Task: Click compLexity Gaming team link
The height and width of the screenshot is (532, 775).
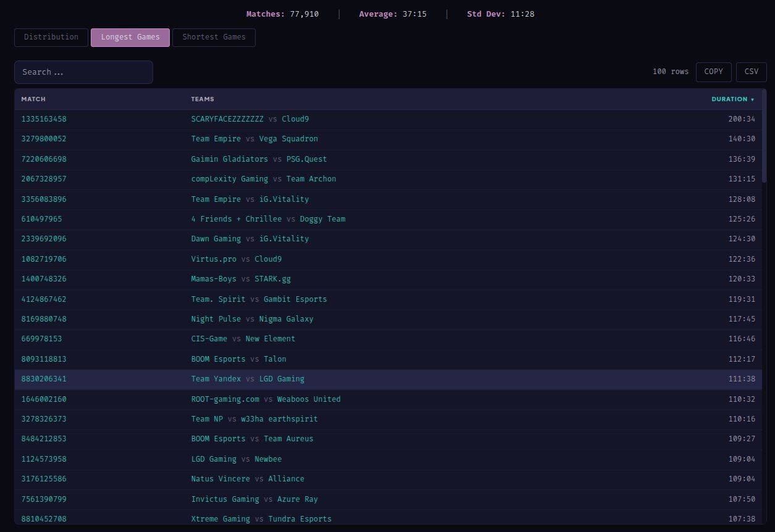Action: (x=230, y=179)
